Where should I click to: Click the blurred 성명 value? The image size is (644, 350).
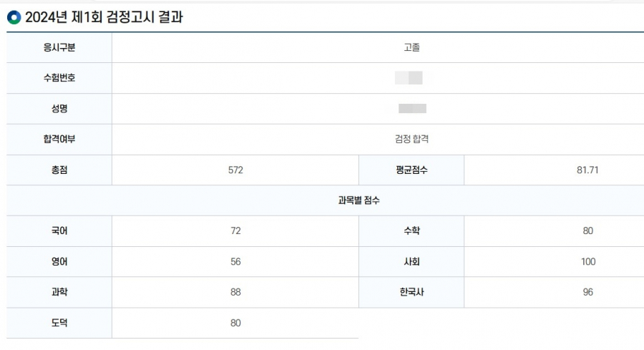412,109
